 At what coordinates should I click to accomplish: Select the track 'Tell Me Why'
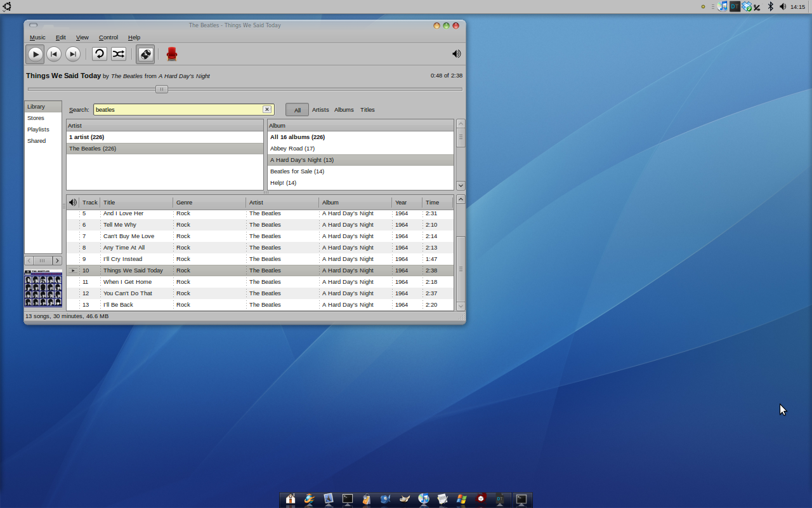(x=260, y=225)
